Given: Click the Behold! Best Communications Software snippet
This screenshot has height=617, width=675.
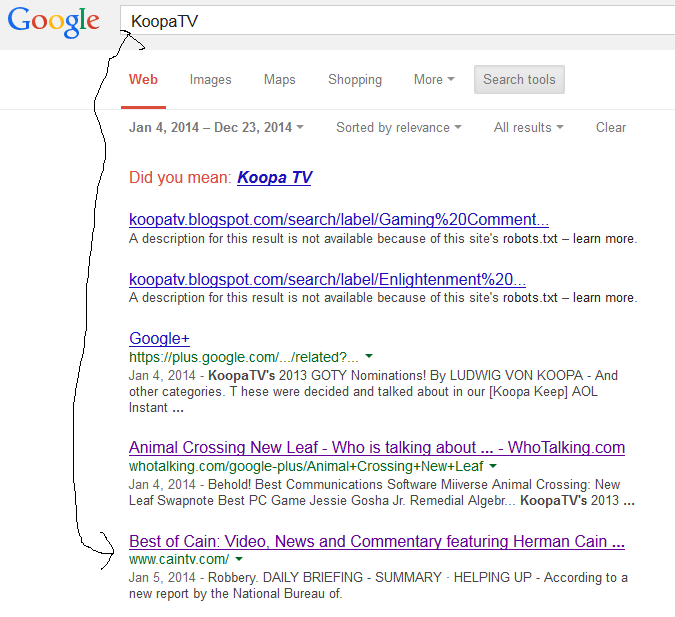Looking at the screenshot, I should click(x=381, y=493).
